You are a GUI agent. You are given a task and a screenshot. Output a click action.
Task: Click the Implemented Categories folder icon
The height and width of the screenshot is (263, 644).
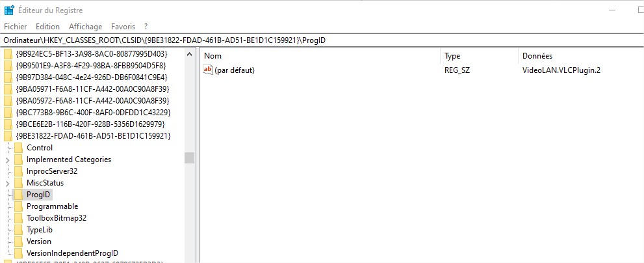18,159
